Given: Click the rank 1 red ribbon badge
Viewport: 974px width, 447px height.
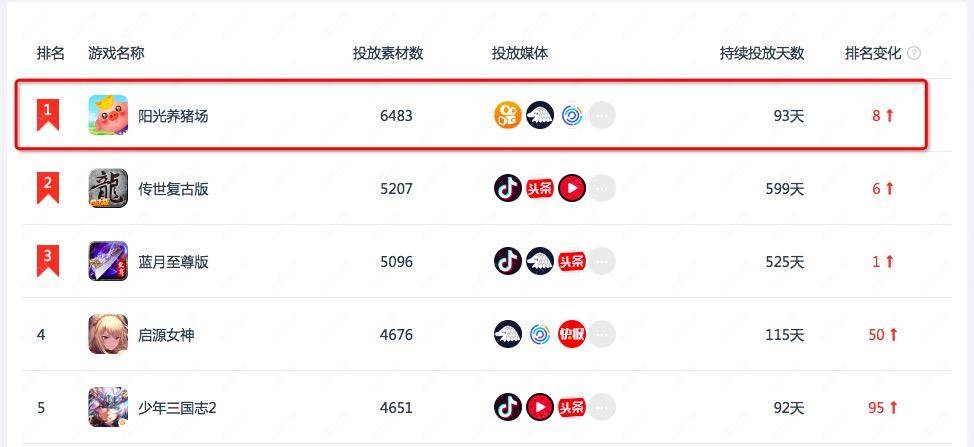Looking at the screenshot, I should pyautogui.click(x=48, y=115).
